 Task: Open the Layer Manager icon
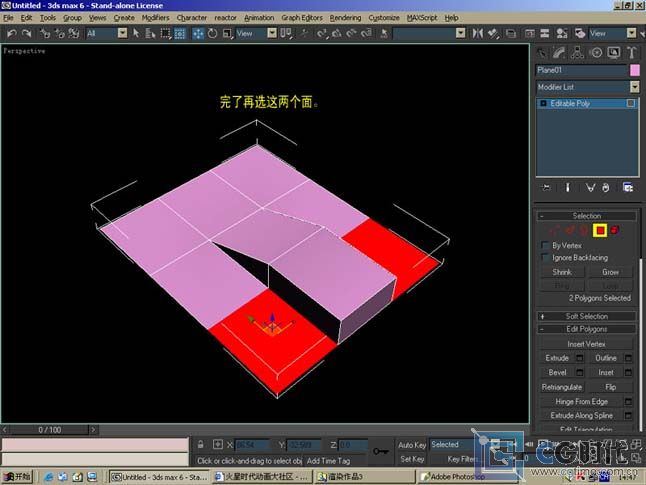(x=511, y=33)
